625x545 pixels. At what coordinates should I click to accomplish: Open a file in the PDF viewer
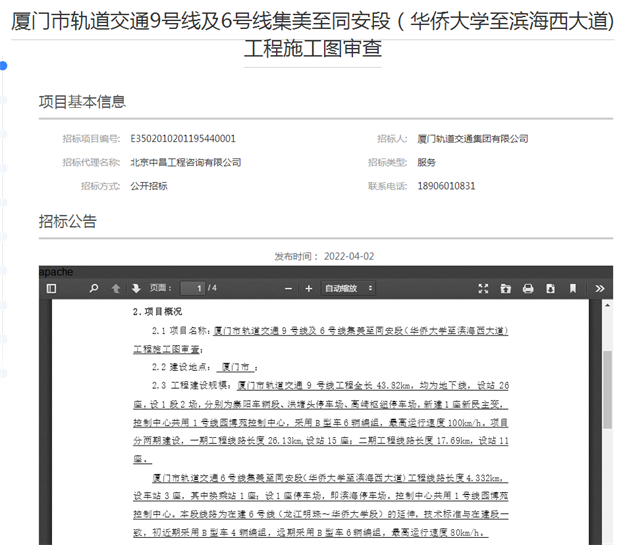tap(505, 289)
